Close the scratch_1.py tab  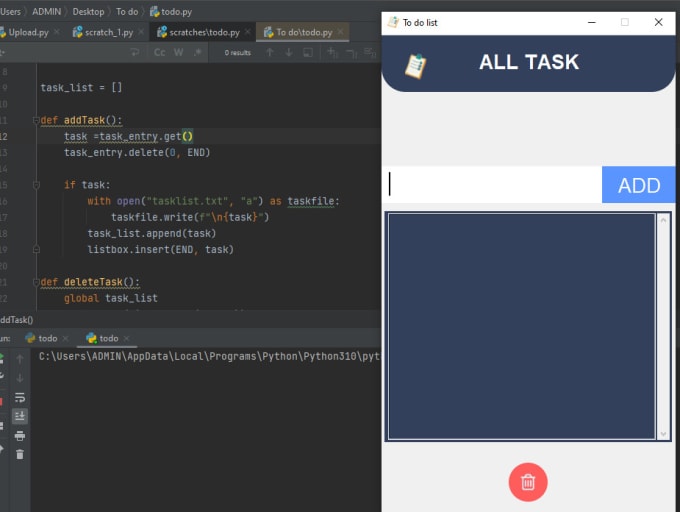click(x=141, y=32)
